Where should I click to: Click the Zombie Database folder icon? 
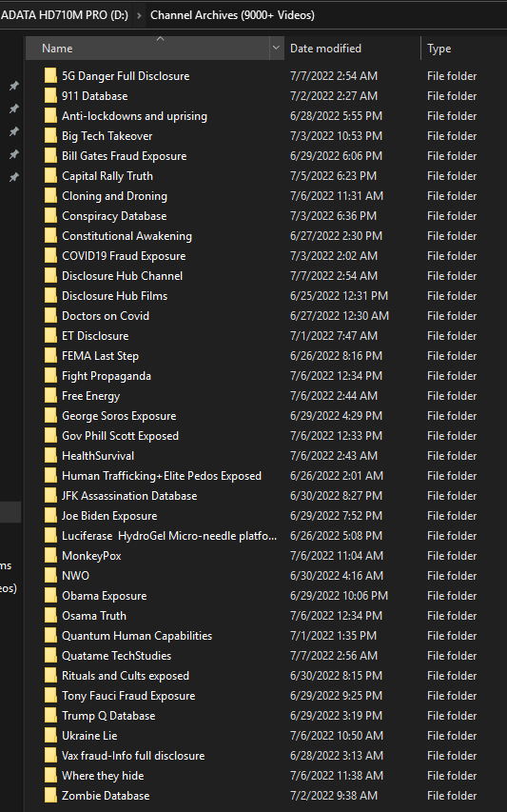point(50,796)
